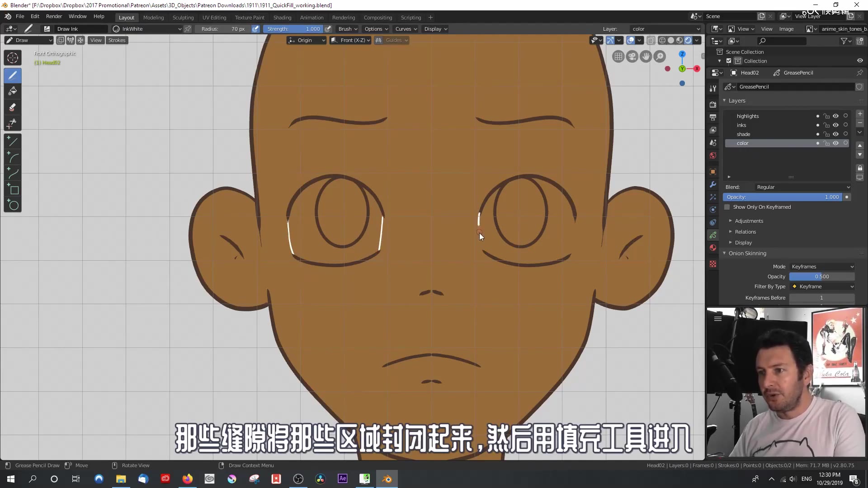
Task: Select the Erase tool
Action: tap(12, 107)
